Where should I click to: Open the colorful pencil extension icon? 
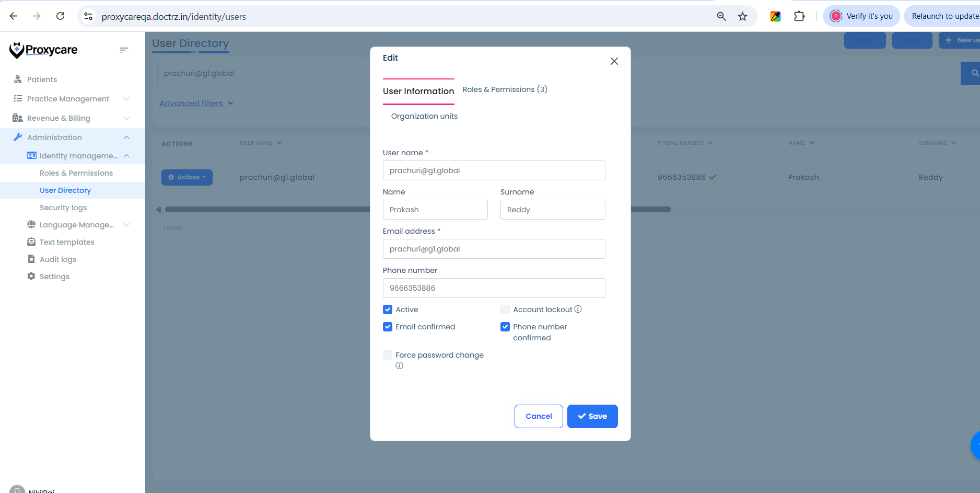click(x=775, y=16)
